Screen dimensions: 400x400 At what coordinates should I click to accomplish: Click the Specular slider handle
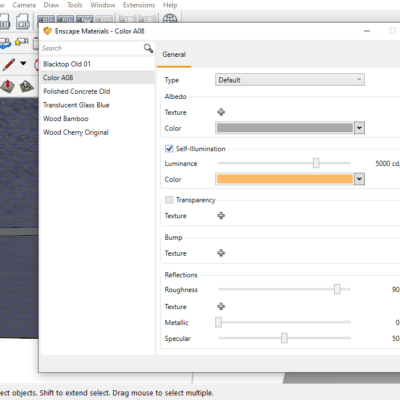(x=284, y=338)
